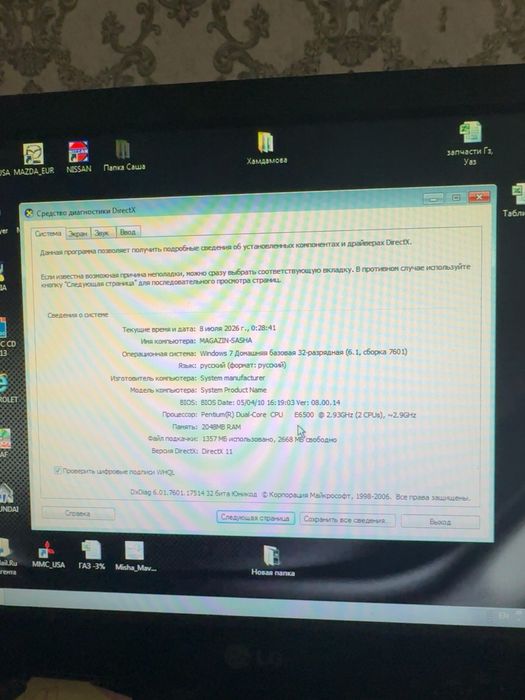Open the запчасти Газ, Уаз spreadsheet

470,144
